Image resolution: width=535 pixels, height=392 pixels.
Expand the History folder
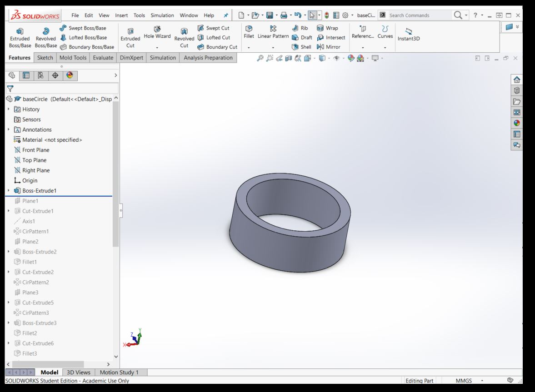(9, 109)
